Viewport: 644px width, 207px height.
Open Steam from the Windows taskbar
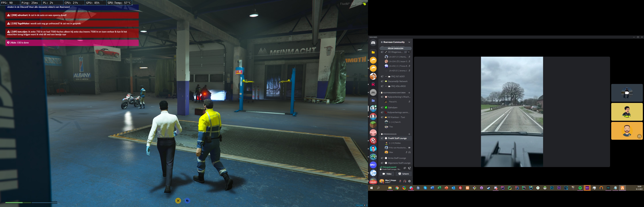click(488, 188)
